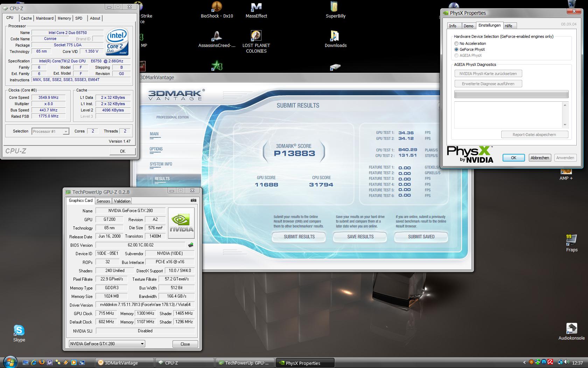The image size is (588, 368).
Task: Open the SuperBilly folder on the desktop
Action: 335,10
